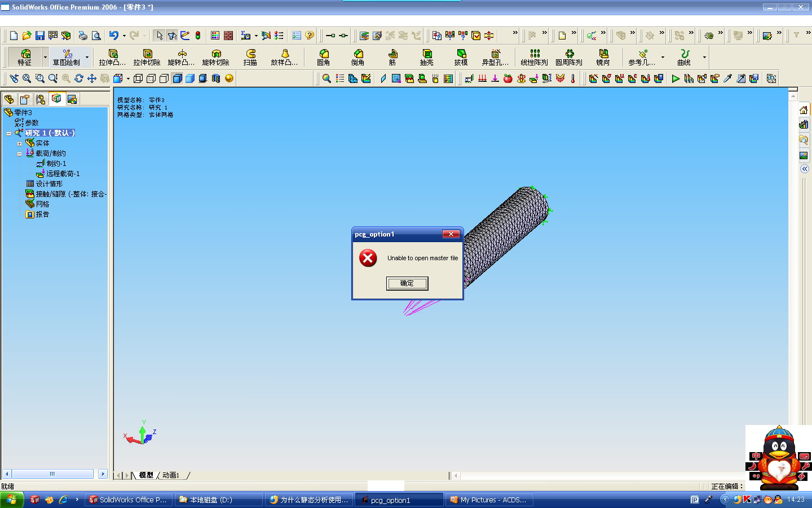Undo the last action
Viewport: 812px width, 508px height.
click(x=113, y=36)
